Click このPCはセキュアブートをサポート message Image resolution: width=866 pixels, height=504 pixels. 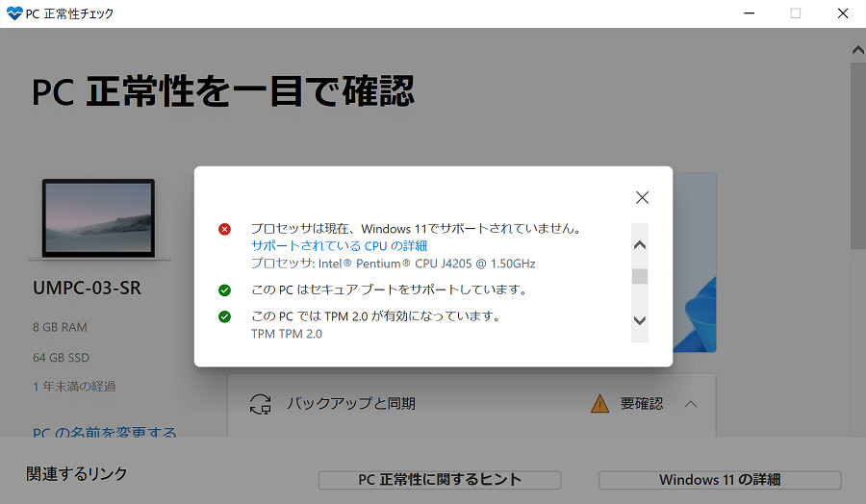click(x=390, y=290)
